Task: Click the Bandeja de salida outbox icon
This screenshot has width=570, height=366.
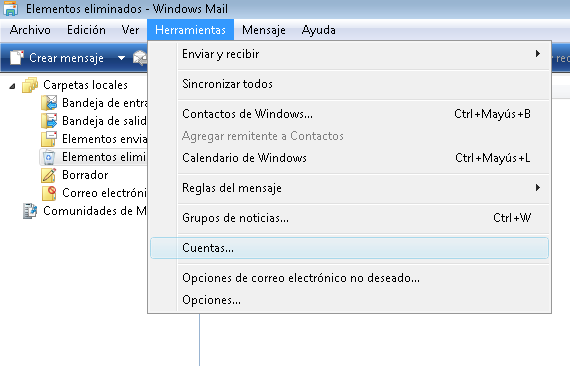Action: [x=49, y=121]
